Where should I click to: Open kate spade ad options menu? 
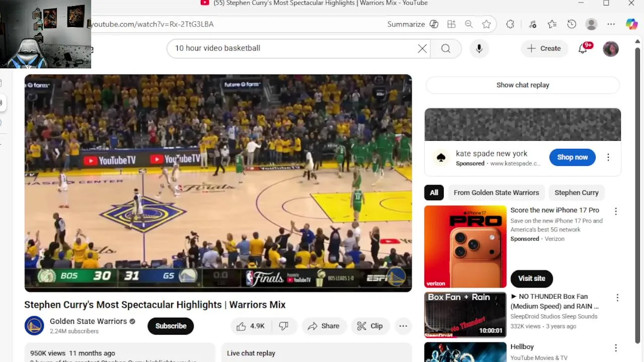click(608, 157)
